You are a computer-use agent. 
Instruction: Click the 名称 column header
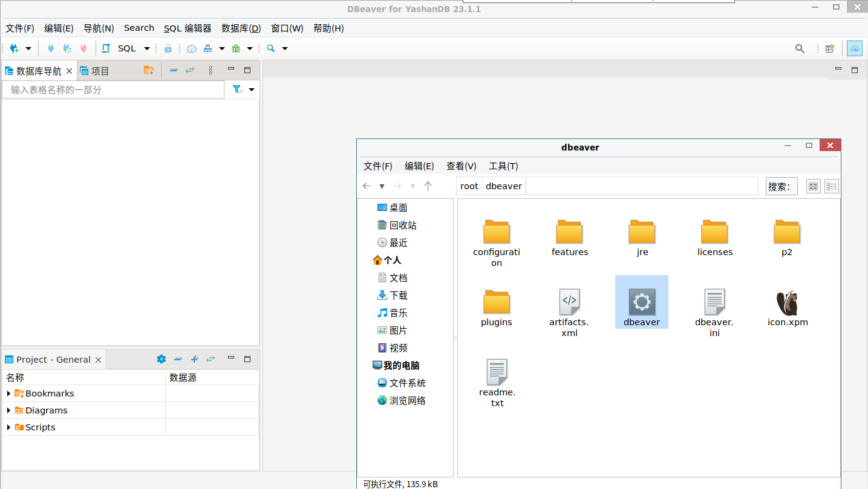pos(84,377)
